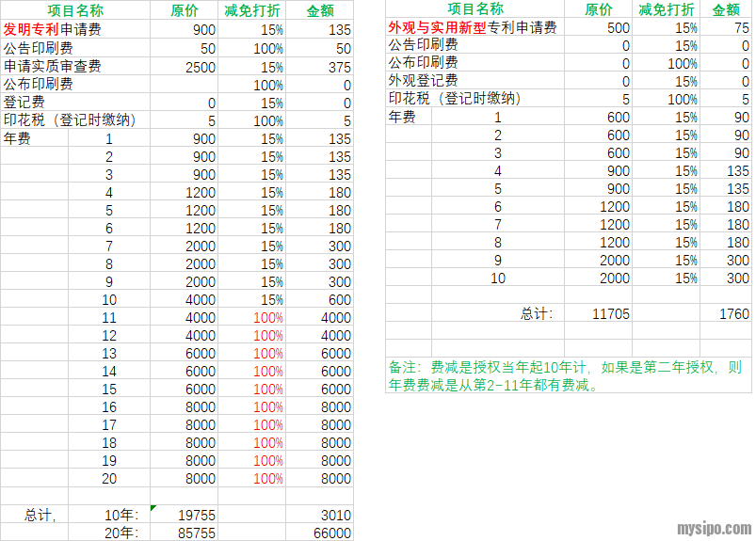The image size is (756, 541).
Task: Click the 总计: label in the right table
Action: pyautogui.click(x=537, y=314)
